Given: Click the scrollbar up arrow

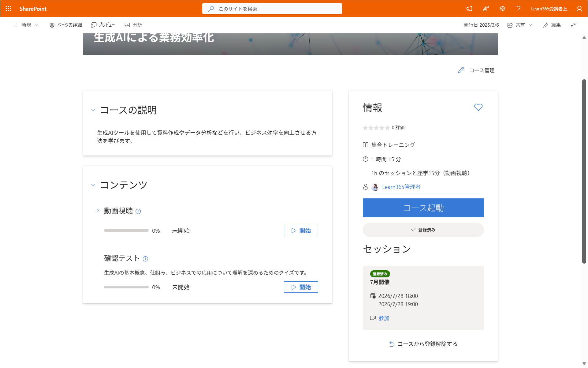Looking at the screenshot, I should click(x=584, y=37).
